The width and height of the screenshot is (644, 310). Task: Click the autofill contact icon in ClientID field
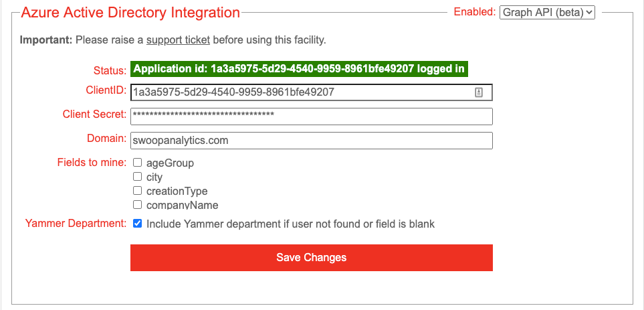[478, 92]
